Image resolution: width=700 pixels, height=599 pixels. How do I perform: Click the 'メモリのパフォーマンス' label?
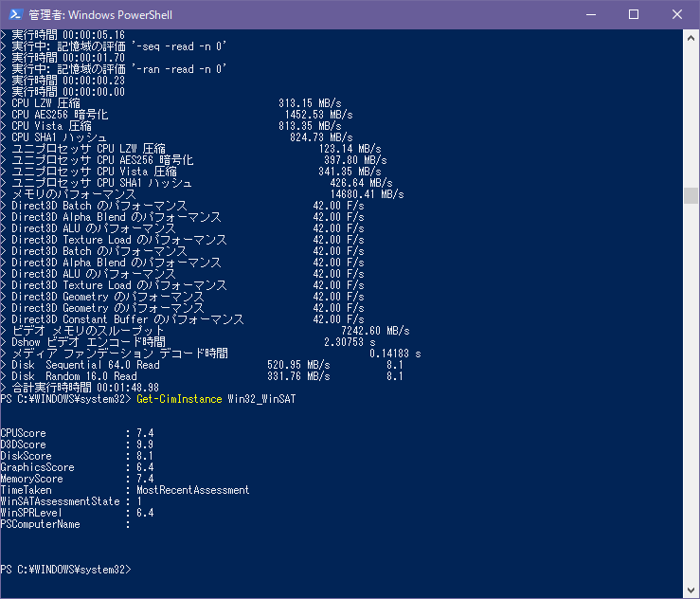click(74, 194)
